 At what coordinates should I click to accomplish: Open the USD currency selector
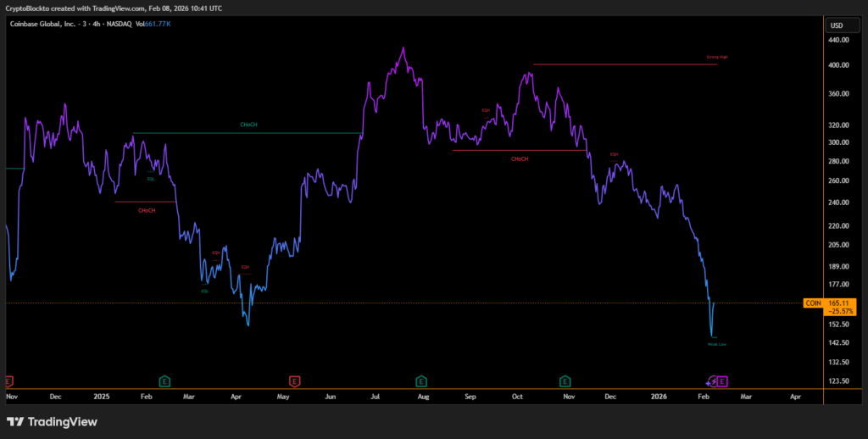coord(837,25)
